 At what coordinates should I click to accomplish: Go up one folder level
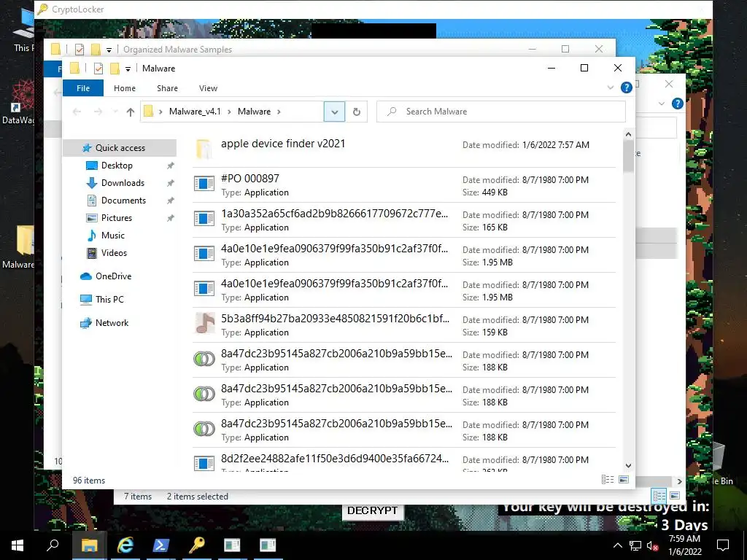(x=131, y=112)
